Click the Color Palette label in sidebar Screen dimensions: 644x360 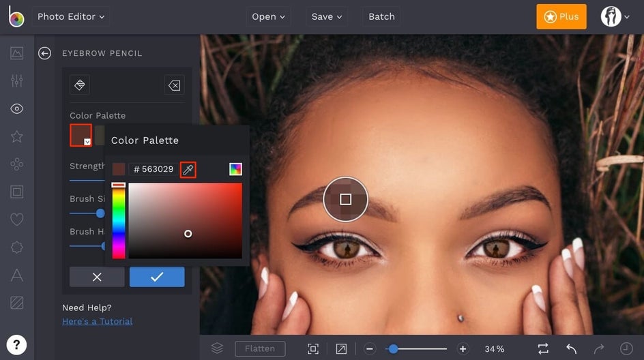[98, 115]
